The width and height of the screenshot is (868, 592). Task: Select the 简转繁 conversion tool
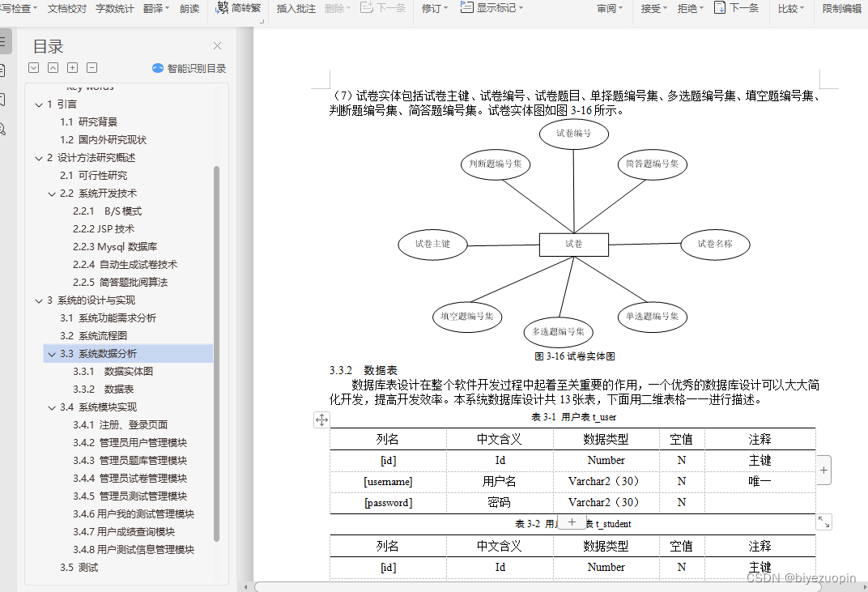[x=239, y=9]
